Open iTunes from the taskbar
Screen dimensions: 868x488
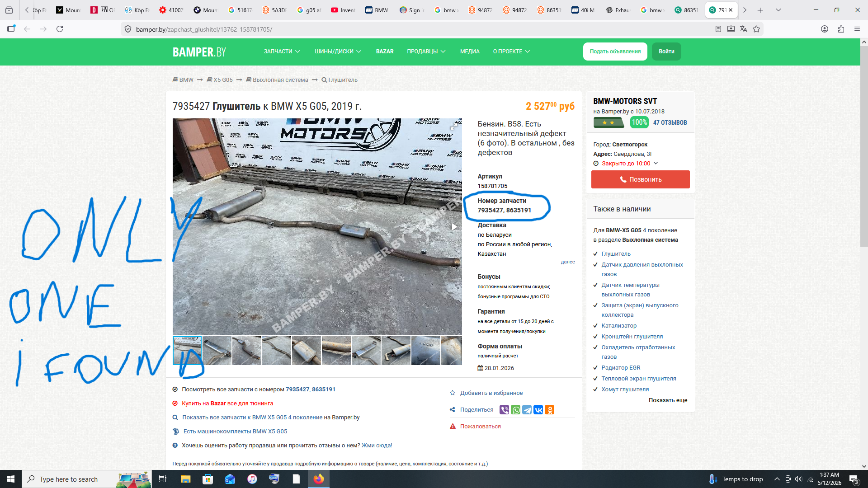point(252,479)
